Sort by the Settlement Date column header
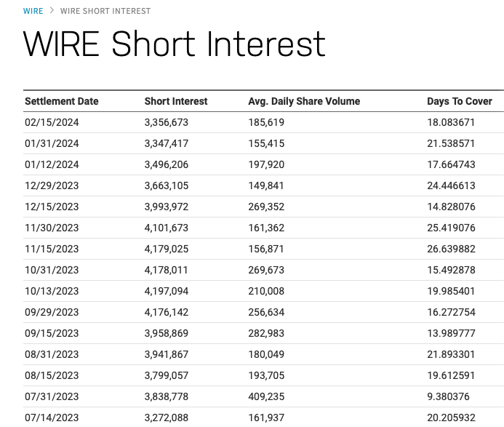 pos(62,101)
